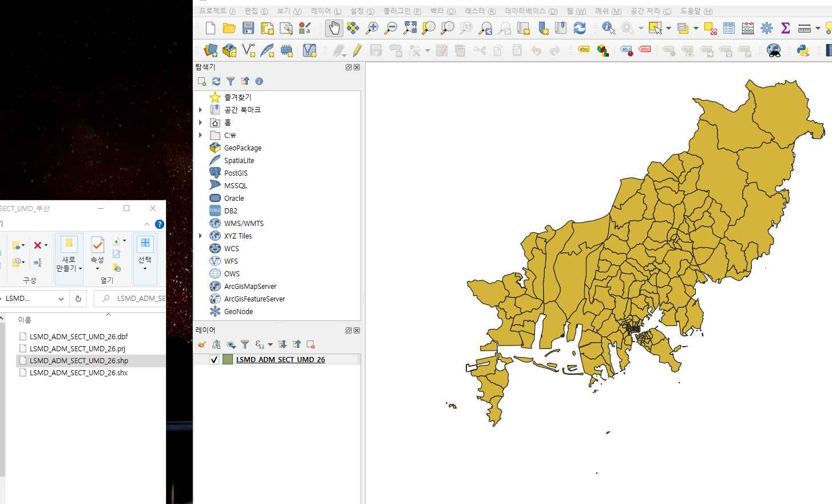Open the 프로젝트 menu
Image resolution: width=832 pixels, height=504 pixels.
coord(217,11)
